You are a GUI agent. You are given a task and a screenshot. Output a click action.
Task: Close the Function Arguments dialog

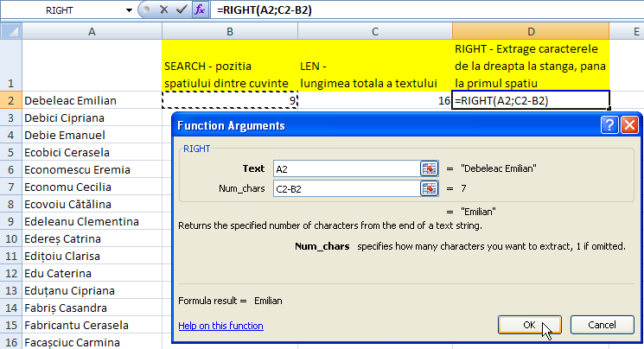(x=629, y=124)
